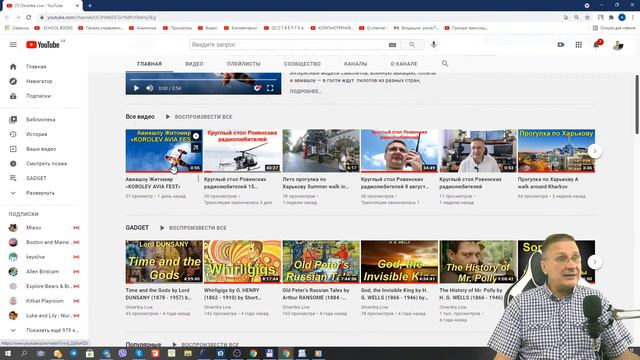This screenshot has height=360, width=640.
Task: Mute the channel trailer volume
Action: pyautogui.click(x=150, y=88)
